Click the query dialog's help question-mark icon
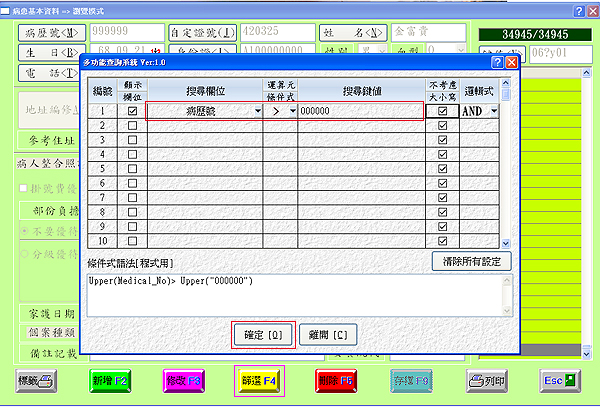The width and height of the screenshot is (600, 408). tap(497, 62)
